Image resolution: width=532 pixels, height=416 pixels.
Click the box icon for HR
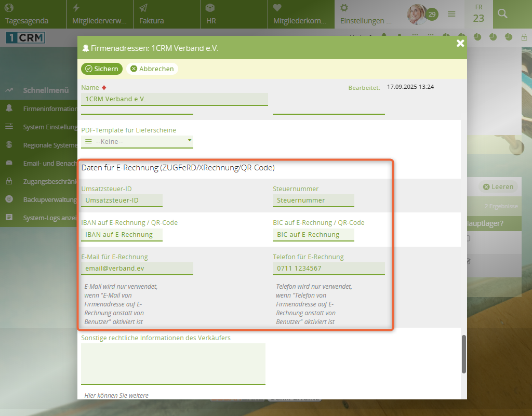point(210,8)
